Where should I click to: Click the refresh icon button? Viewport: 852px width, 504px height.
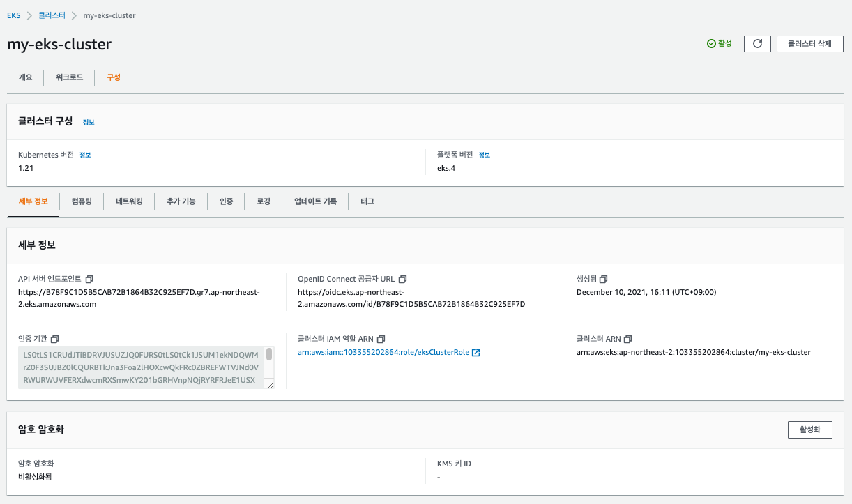pyautogui.click(x=757, y=43)
